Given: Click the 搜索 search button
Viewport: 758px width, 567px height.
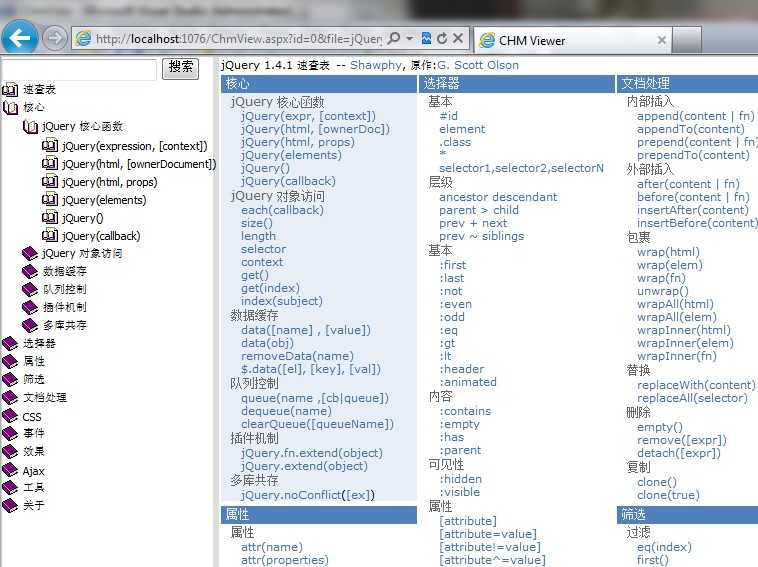Looking at the screenshot, I should [180, 67].
